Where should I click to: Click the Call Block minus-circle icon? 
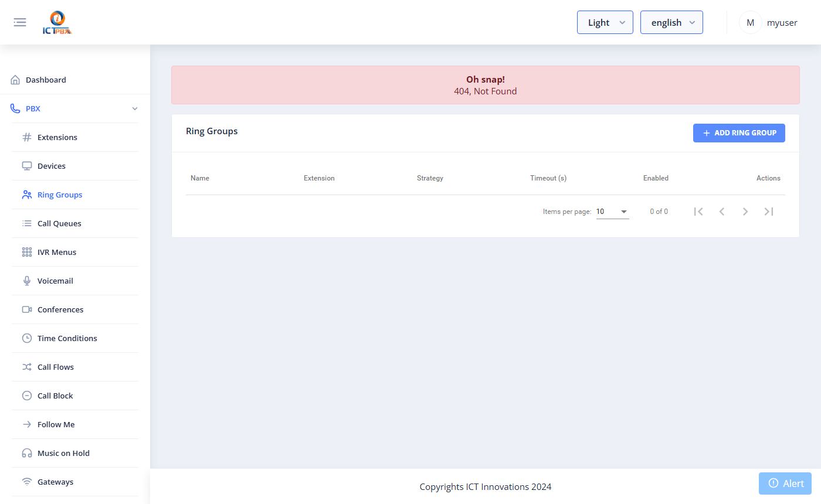pos(27,396)
